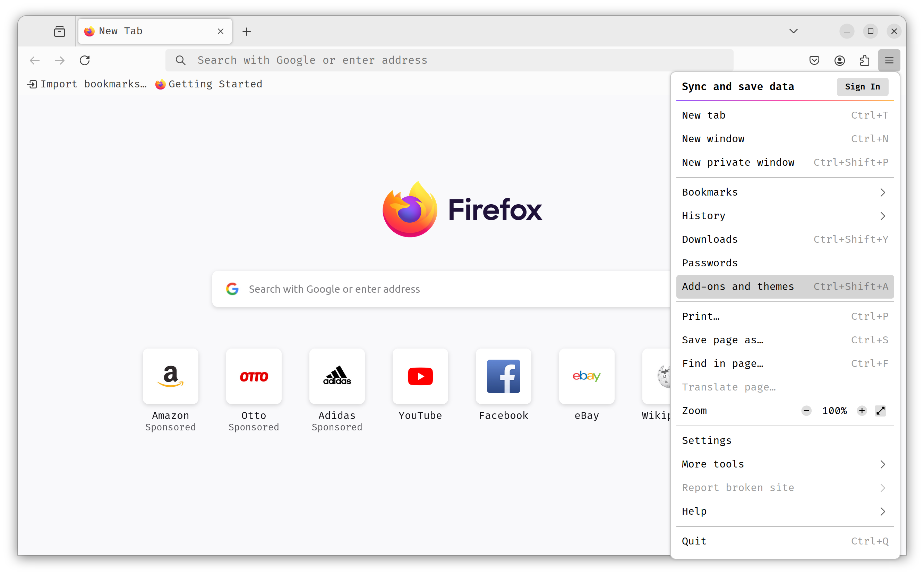Click the Google logo in search box
This screenshot has height=575, width=924.
(232, 289)
